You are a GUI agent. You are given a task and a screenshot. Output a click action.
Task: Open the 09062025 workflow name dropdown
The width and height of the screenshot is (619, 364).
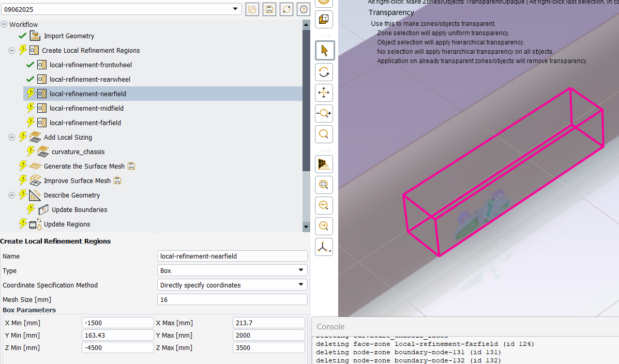click(x=236, y=9)
